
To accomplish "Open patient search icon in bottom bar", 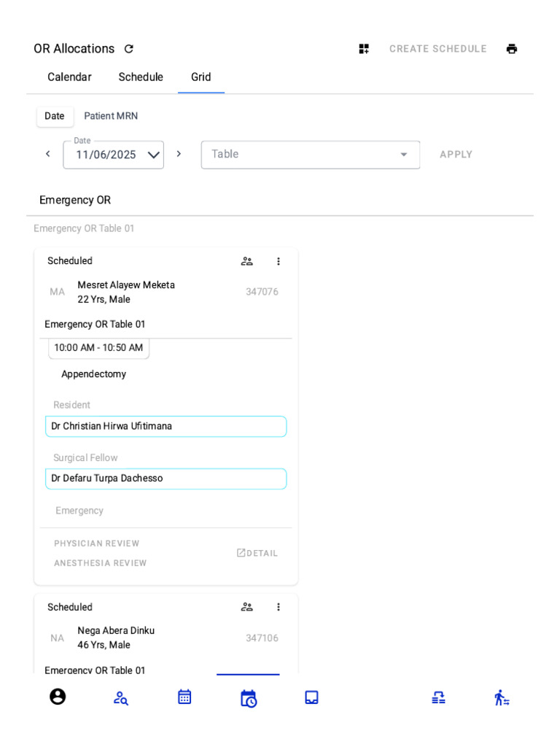I will 121,698.
